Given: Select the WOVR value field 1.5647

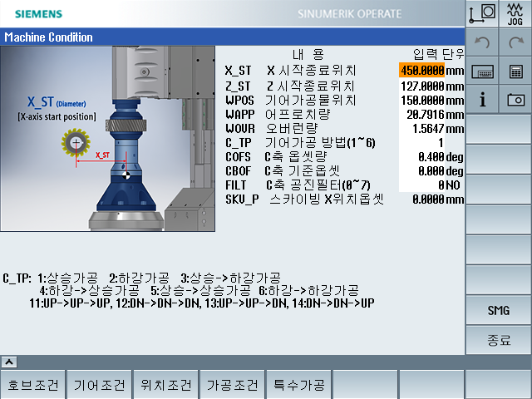Looking at the screenshot, I should [421, 129].
